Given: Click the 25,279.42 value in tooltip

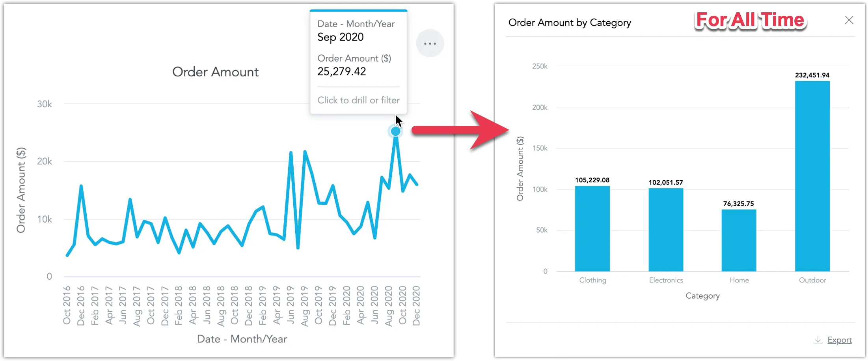Looking at the screenshot, I should pos(341,71).
